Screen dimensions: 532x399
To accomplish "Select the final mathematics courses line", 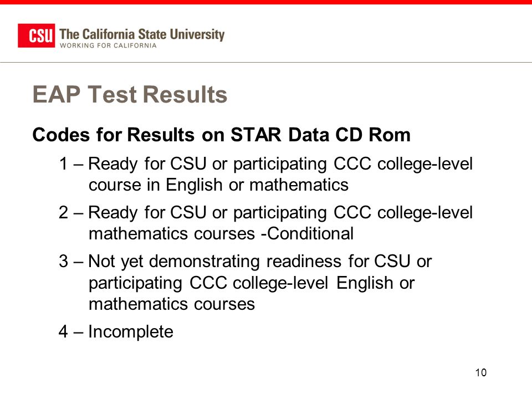I will [172, 304].
